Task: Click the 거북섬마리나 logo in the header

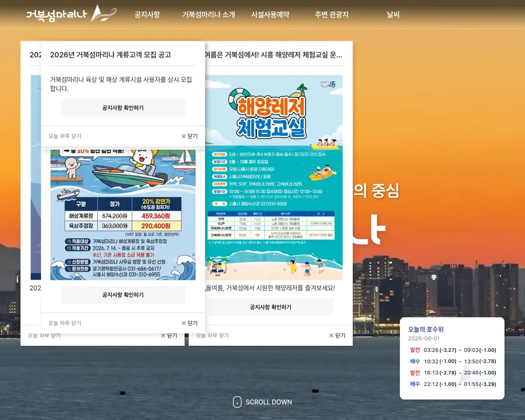Action: click(x=71, y=14)
